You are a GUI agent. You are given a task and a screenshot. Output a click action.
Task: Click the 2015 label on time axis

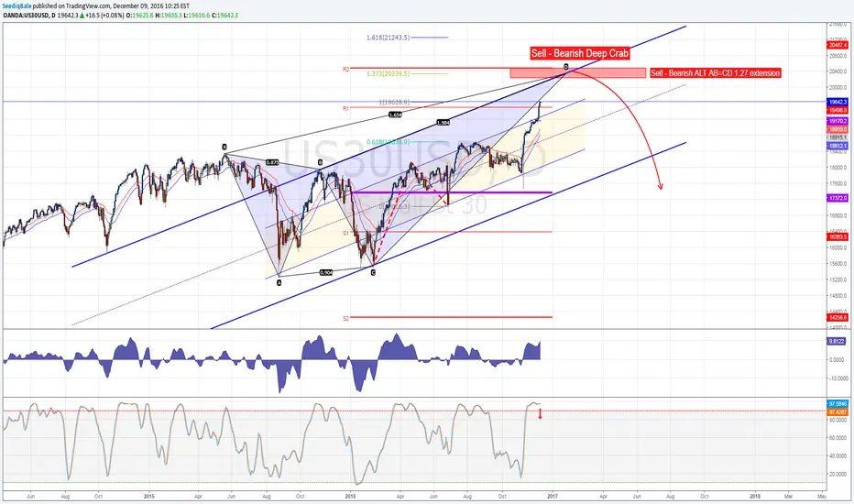click(149, 497)
